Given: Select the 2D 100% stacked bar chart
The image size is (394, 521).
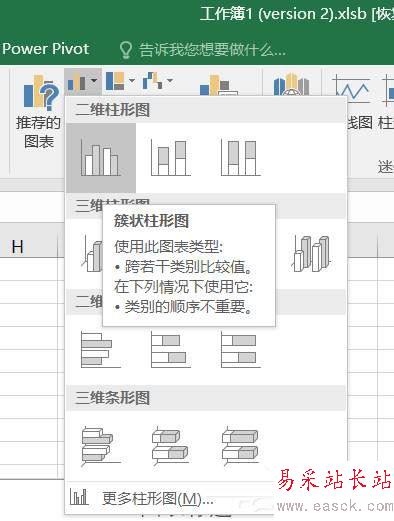Looking at the screenshot, I should (x=241, y=349).
